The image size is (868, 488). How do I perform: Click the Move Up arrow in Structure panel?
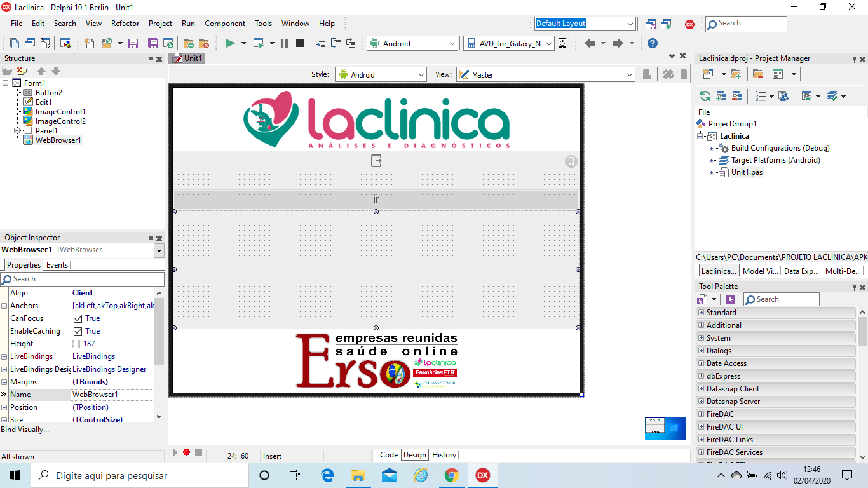pos(41,71)
